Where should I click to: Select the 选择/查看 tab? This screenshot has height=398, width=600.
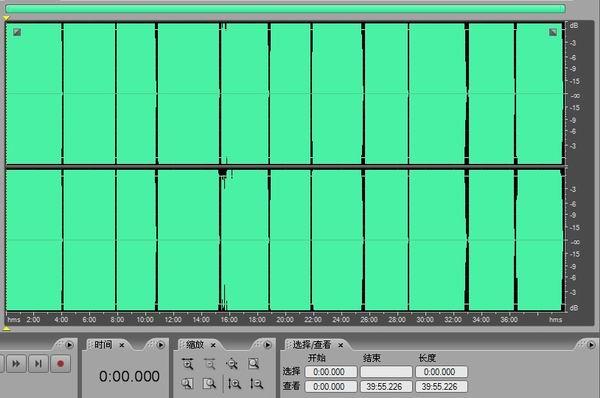coord(312,345)
